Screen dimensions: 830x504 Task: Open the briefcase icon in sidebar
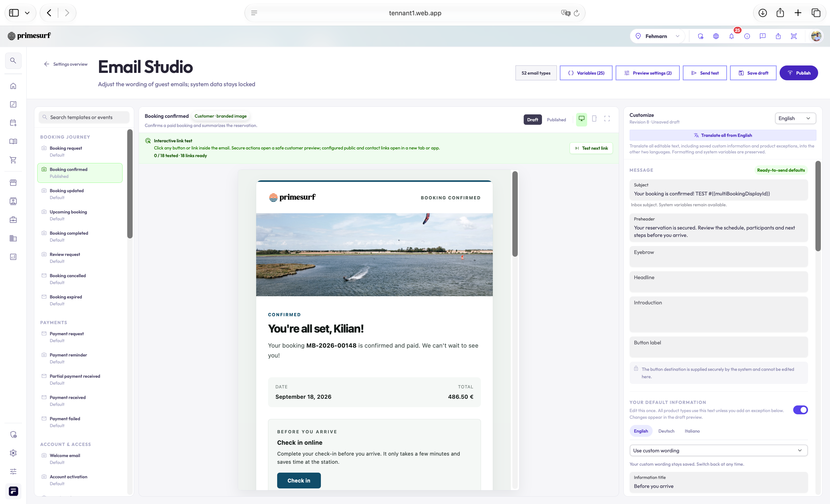(13, 220)
